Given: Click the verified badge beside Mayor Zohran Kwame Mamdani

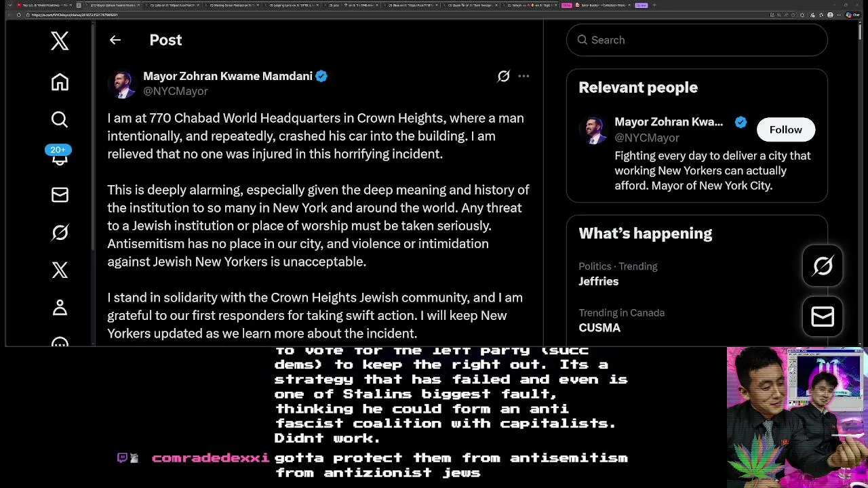Looking at the screenshot, I should coord(321,76).
